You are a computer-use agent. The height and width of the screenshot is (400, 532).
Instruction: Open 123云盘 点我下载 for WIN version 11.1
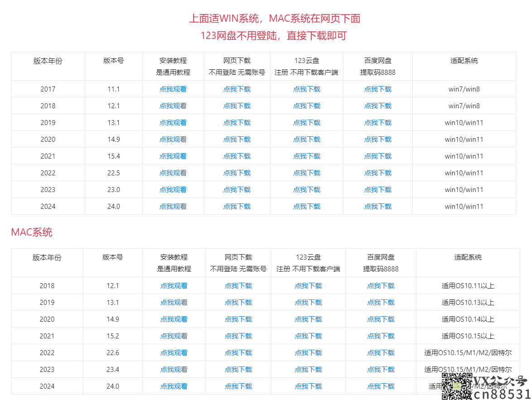tap(307, 89)
